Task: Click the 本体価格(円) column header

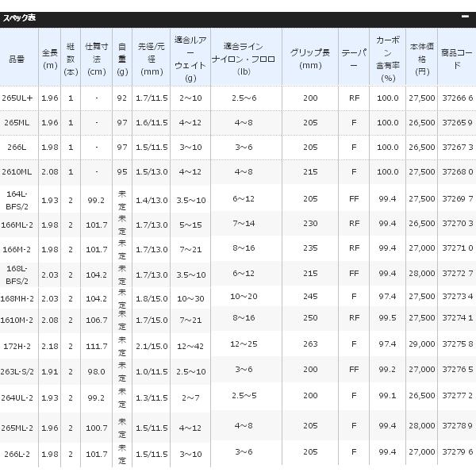Action: 422,56
